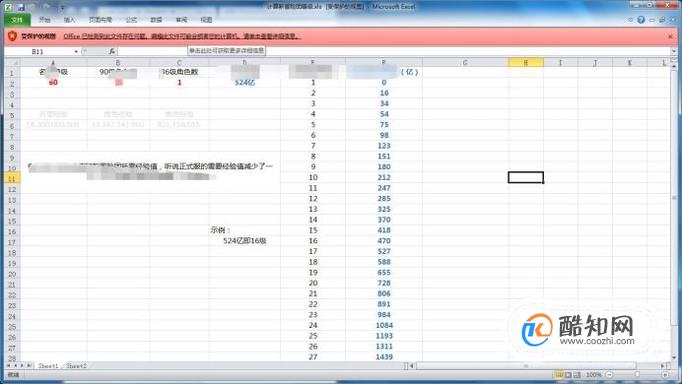Close the Protected View message bar
This screenshot has width=682, height=384.
[x=670, y=37]
